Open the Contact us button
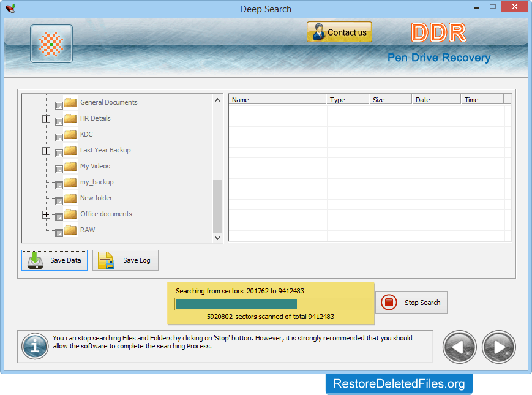Viewport: 532px width, 395px height. 339,32
